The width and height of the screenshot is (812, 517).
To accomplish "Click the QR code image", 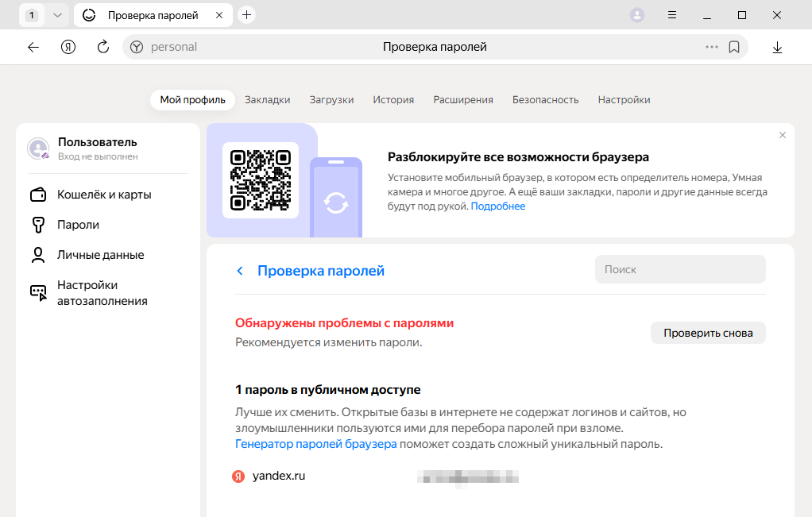I will (x=261, y=180).
